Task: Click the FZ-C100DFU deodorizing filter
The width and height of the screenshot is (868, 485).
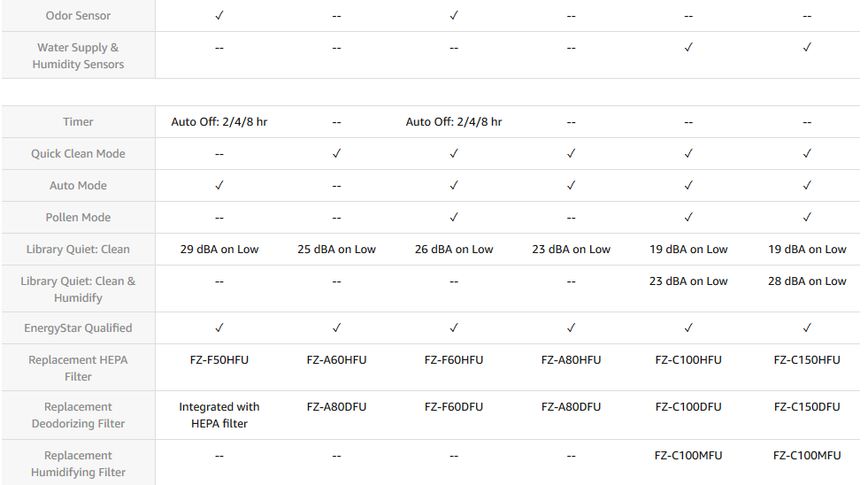Action: coord(688,407)
